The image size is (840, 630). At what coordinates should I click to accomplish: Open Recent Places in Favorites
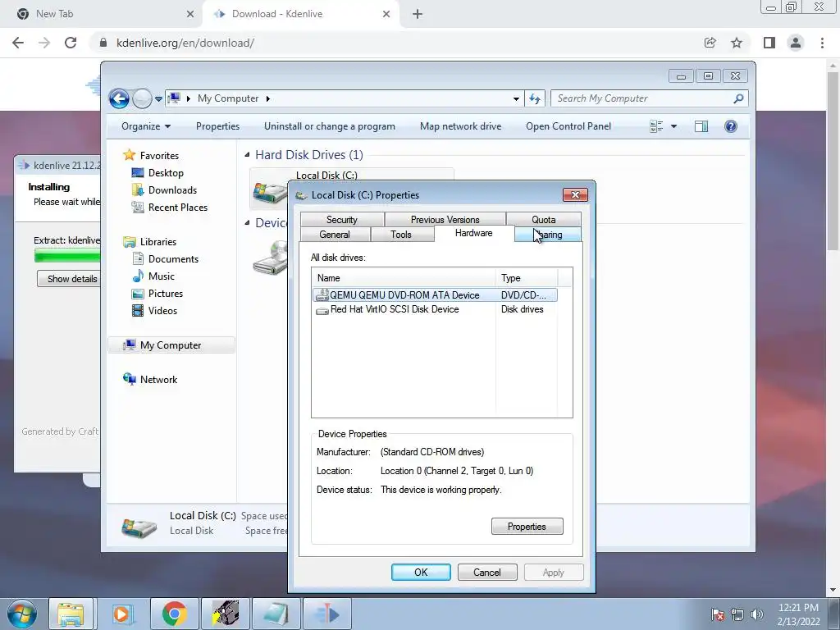[x=178, y=208]
